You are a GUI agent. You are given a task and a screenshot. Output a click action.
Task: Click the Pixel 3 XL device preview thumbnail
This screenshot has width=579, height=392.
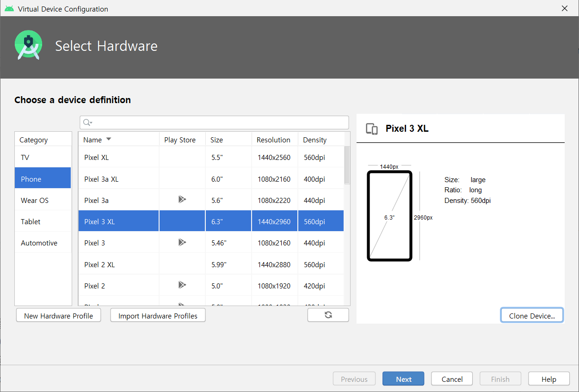(x=389, y=216)
